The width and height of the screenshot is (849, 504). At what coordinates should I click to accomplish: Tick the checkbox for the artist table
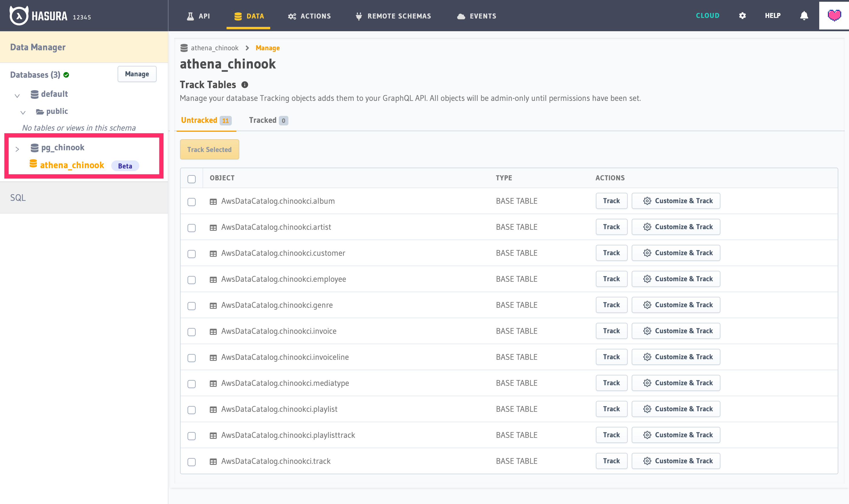(x=192, y=228)
